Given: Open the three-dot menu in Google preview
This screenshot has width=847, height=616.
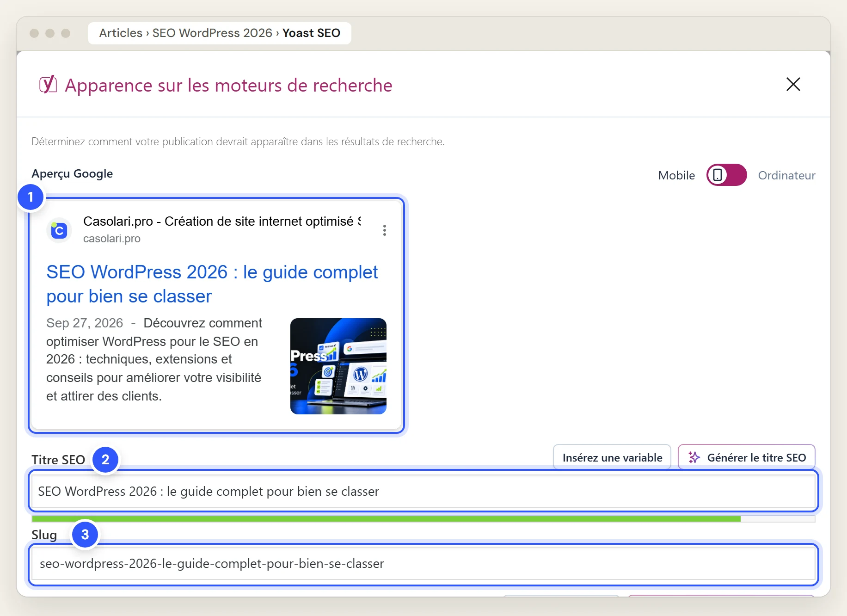Looking at the screenshot, I should pos(384,230).
